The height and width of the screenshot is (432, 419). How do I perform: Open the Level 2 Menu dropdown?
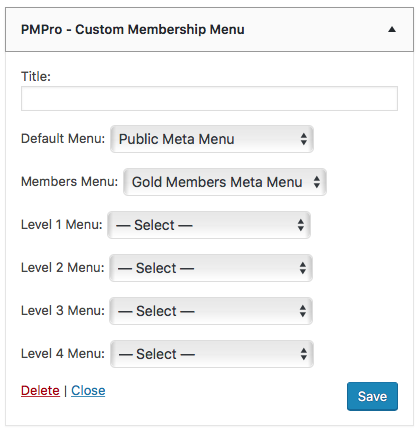211,268
